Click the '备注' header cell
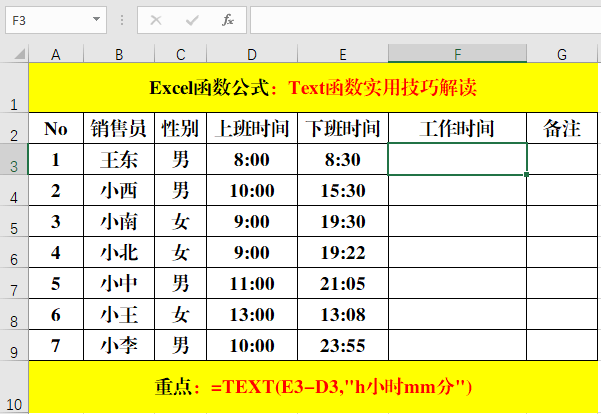Screen dimensions: 601x414 click(x=562, y=128)
